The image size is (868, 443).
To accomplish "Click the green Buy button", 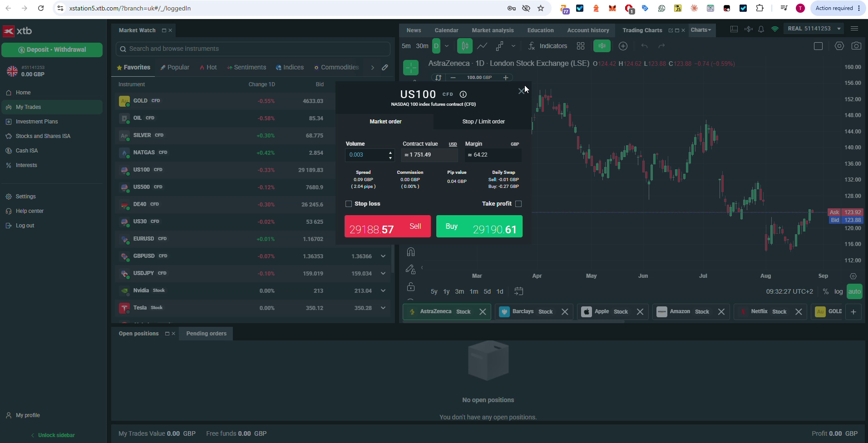I will pyautogui.click(x=479, y=226).
